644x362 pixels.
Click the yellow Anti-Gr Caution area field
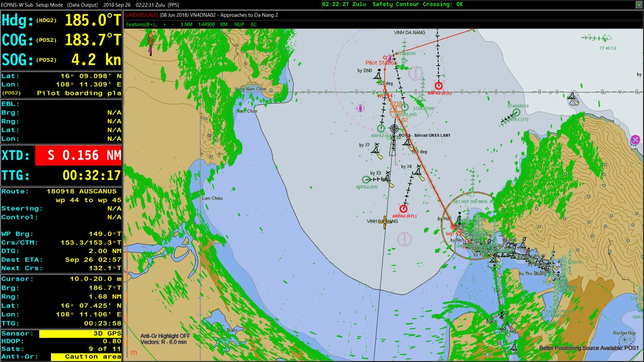click(86, 357)
